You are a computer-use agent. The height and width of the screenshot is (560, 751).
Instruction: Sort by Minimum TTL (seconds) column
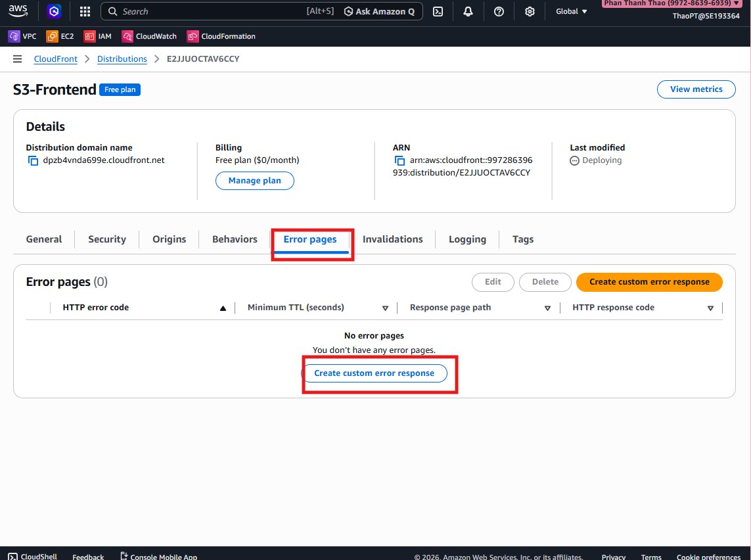[x=386, y=308]
